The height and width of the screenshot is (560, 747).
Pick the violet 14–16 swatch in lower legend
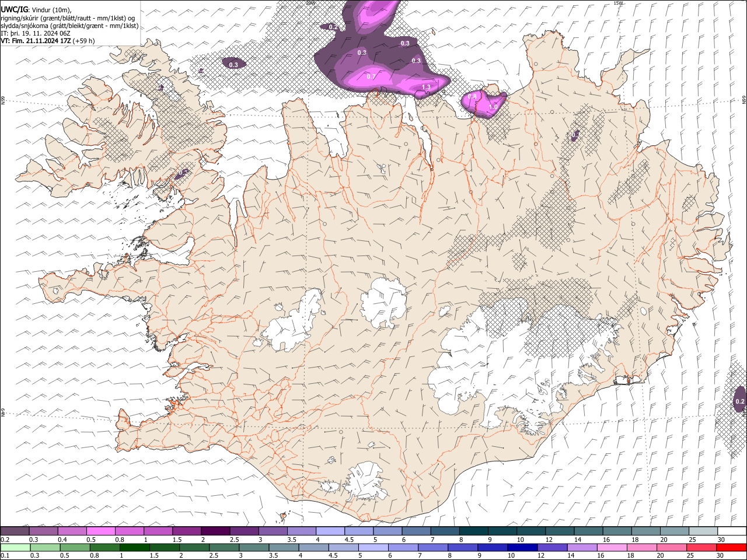click(x=582, y=547)
